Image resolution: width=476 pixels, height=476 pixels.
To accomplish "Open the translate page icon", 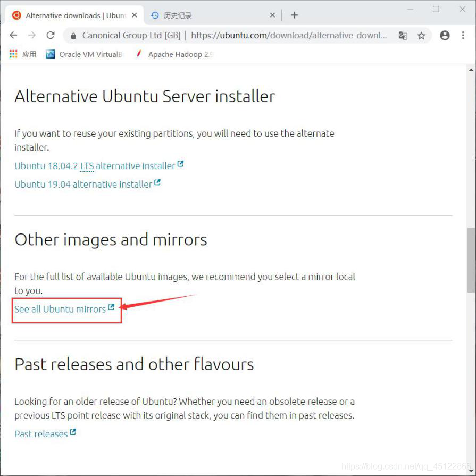I will (403, 36).
